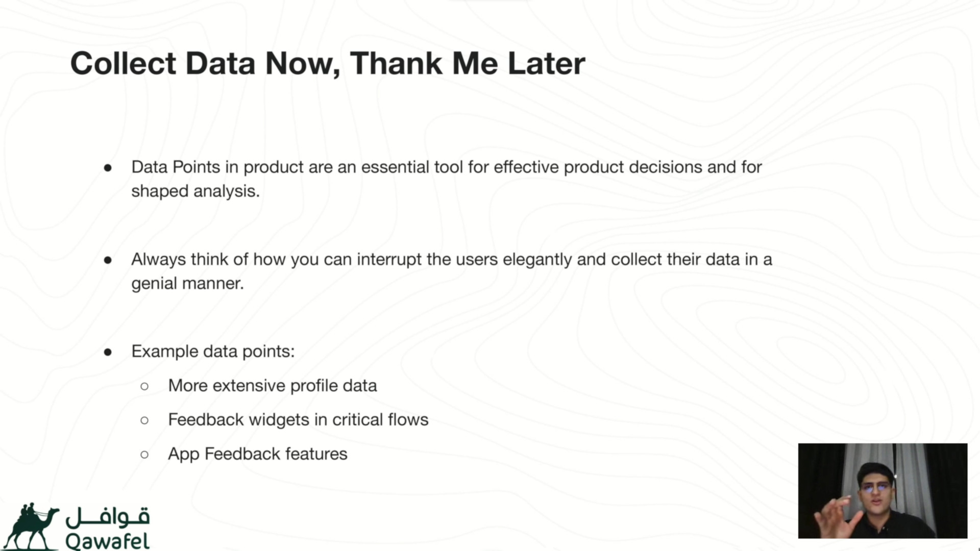Screen dimensions: 980x551
Task: Click the hollow bullet beside 'Feedback widgets in critical flows'
Action: [x=144, y=420]
